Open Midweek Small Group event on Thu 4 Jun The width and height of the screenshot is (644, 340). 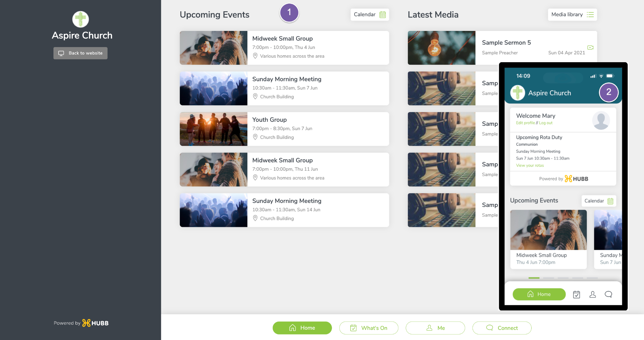(x=284, y=48)
